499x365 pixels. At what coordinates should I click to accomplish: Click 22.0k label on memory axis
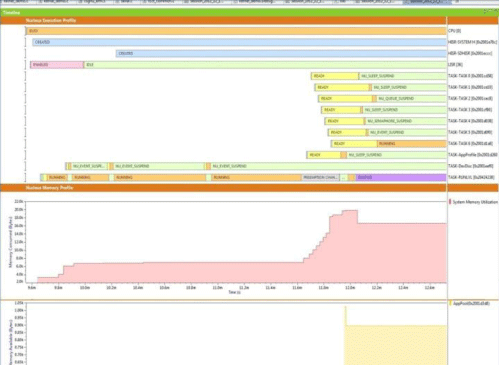(19, 202)
